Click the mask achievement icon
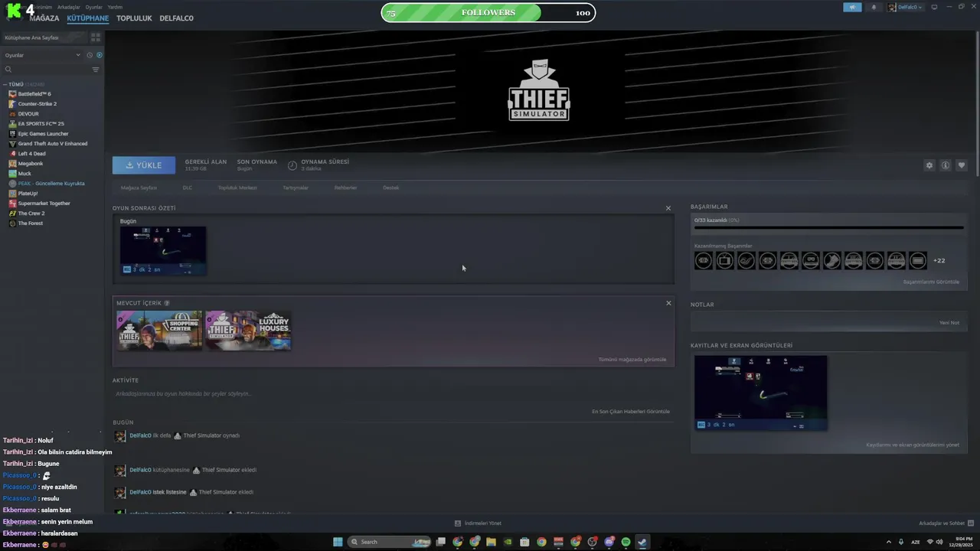The width and height of the screenshot is (980, 551). click(811, 261)
